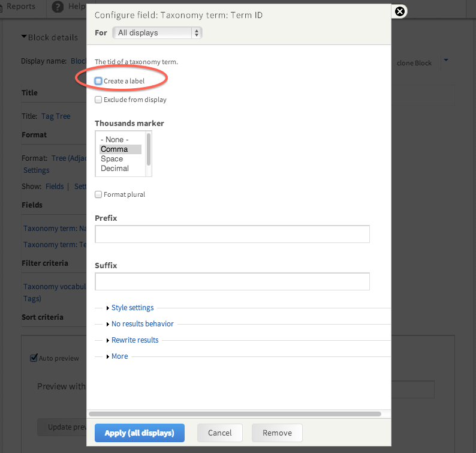The image size is (476, 453).
Task: Expand Rewrite results section
Action: (135, 340)
